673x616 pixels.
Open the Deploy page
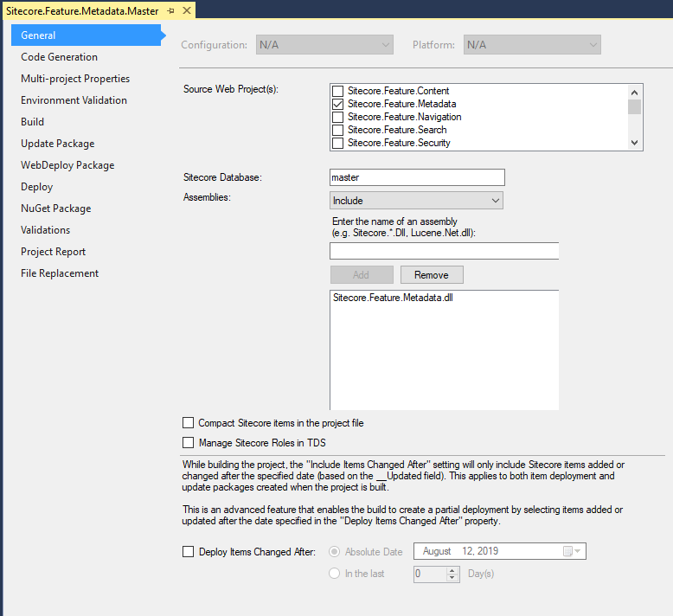coord(37,187)
